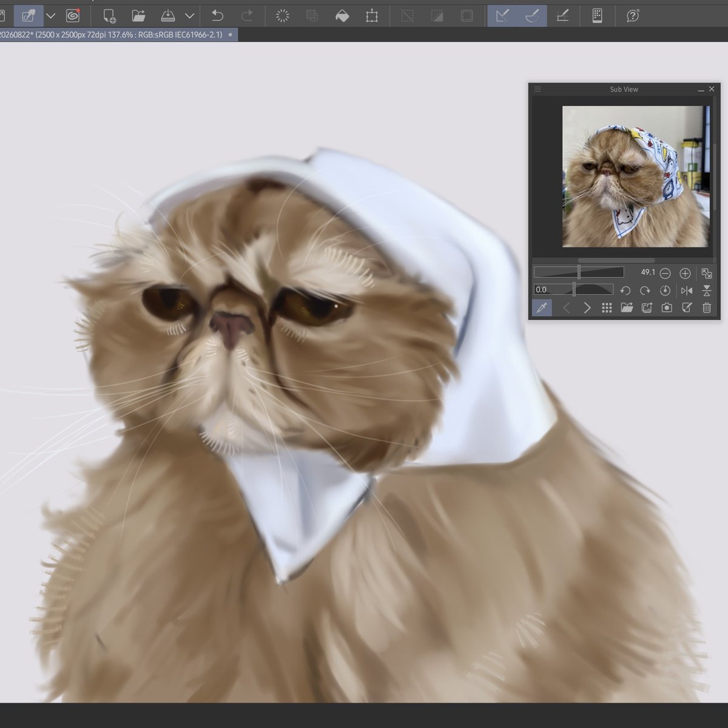Open Clip Studio Paint support help
Viewport: 728px width, 728px height.
(633, 16)
